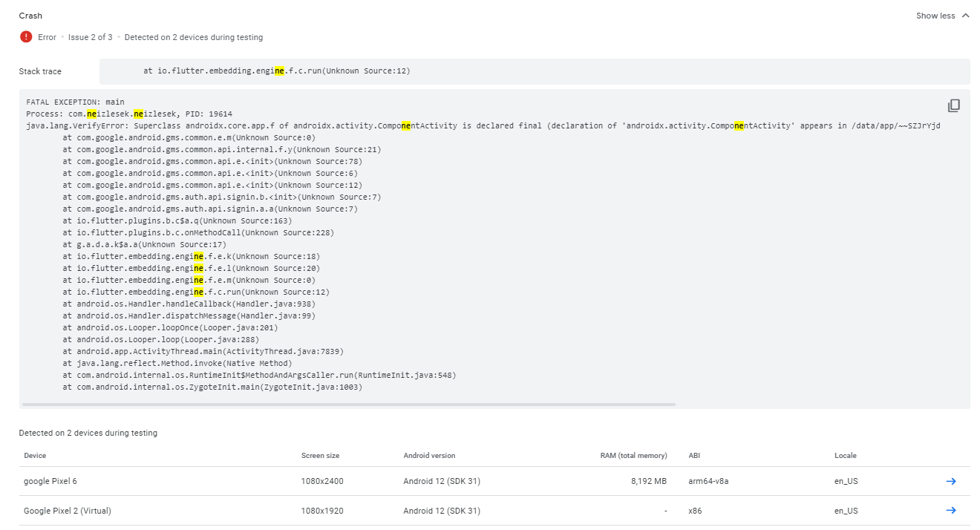Click 'FATAL EXCEPTION: main' line
Screen dimensions: 980x530
click(75, 102)
